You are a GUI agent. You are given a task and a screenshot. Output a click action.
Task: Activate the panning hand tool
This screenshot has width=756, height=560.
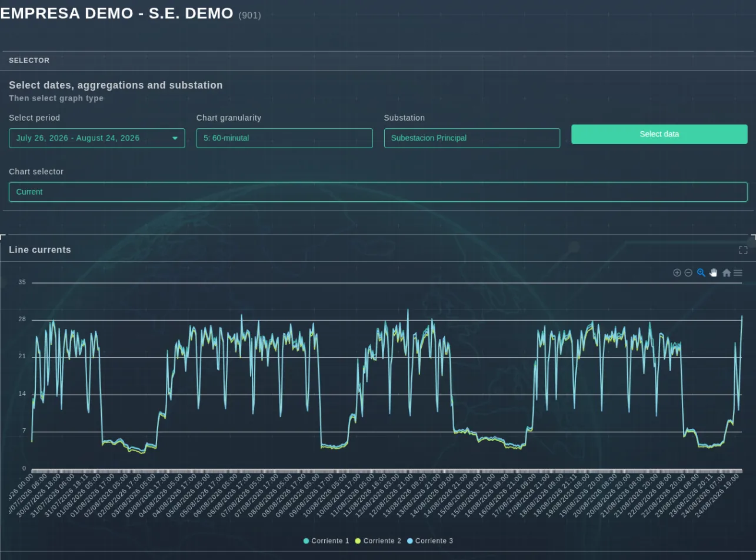coord(714,273)
